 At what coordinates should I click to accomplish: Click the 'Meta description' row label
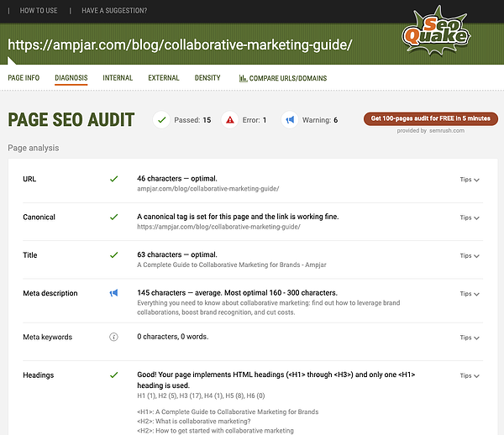click(50, 293)
